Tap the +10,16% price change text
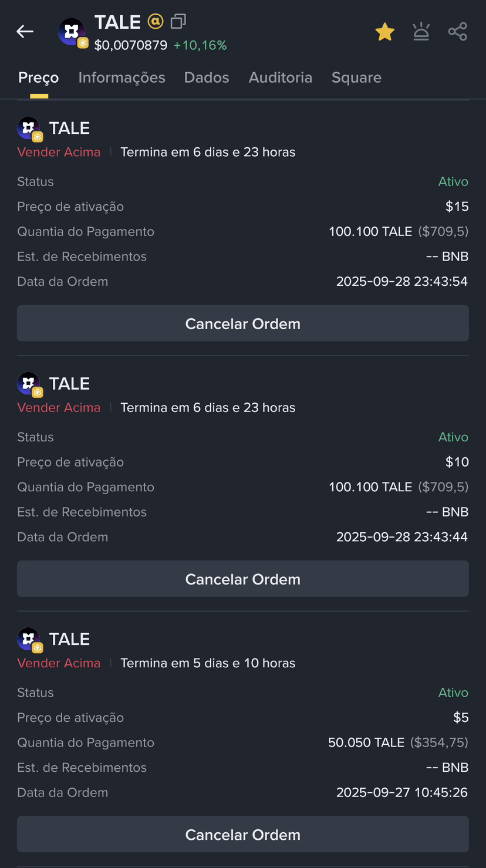Viewport: 486px width, 868px height. tap(200, 45)
